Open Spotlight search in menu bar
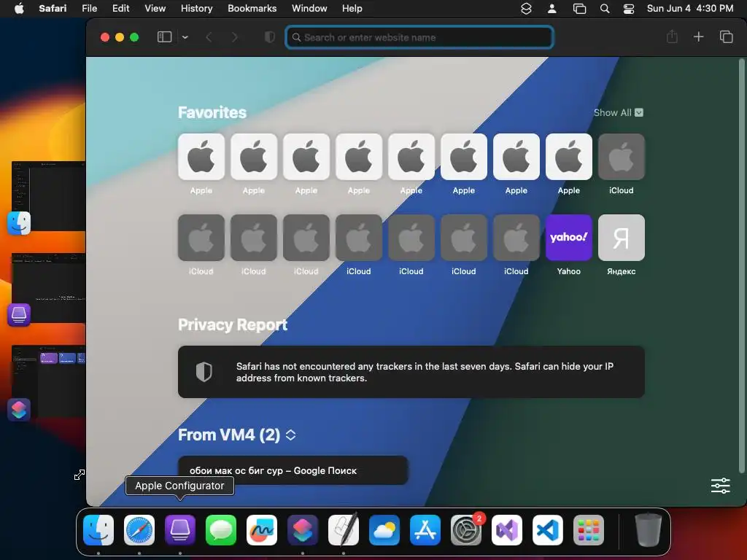Image resolution: width=747 pixels, height=560 pixels. pos(605,9)
